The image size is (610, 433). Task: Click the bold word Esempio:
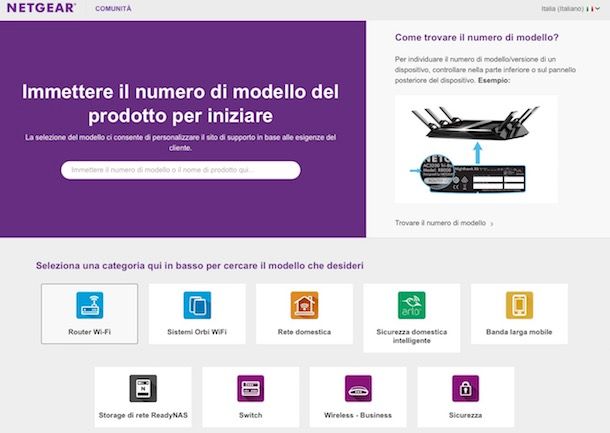tap(494, 80)
